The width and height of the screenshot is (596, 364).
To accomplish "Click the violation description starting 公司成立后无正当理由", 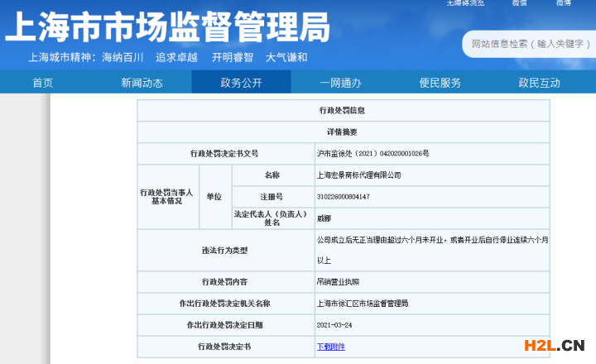I will (x=433, y=250).
